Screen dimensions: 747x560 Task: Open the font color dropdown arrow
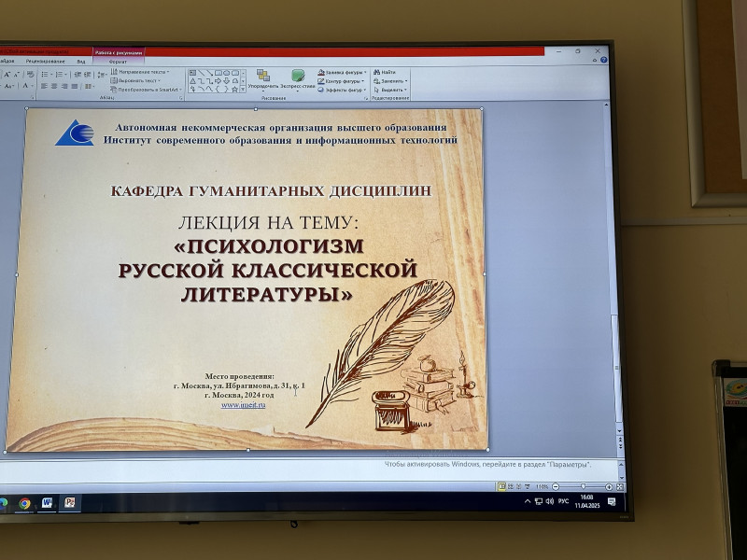point(33,86)
